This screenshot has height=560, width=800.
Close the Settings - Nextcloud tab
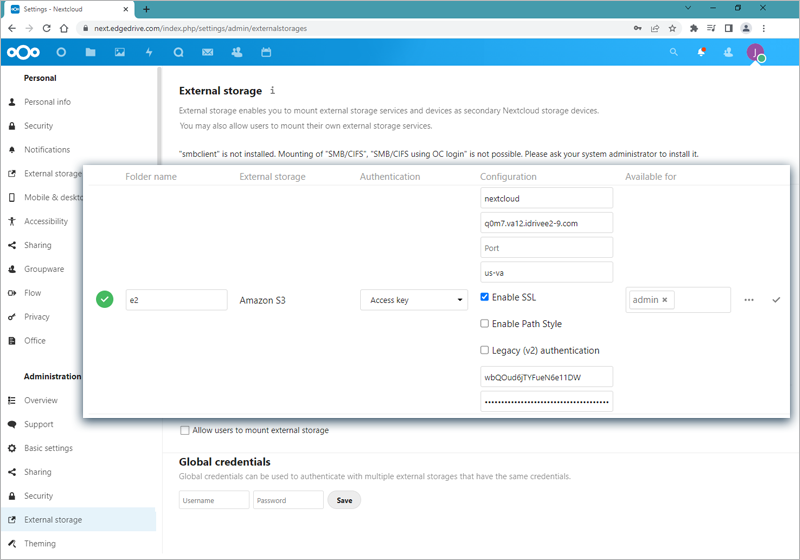126,9
